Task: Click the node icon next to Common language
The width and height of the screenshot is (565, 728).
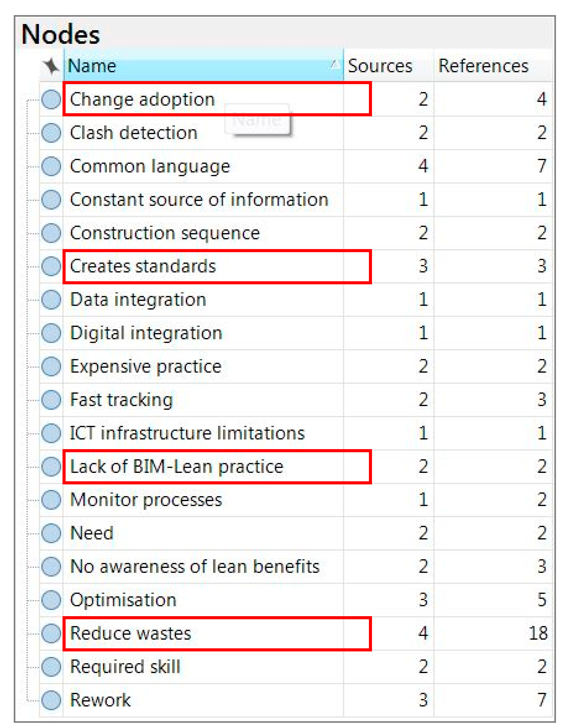Action: (51, 166)
